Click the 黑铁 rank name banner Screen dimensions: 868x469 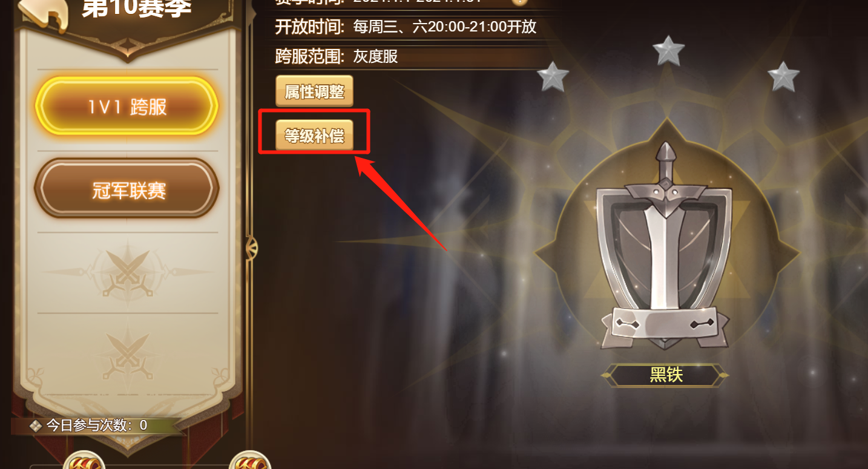coord(666,375)
